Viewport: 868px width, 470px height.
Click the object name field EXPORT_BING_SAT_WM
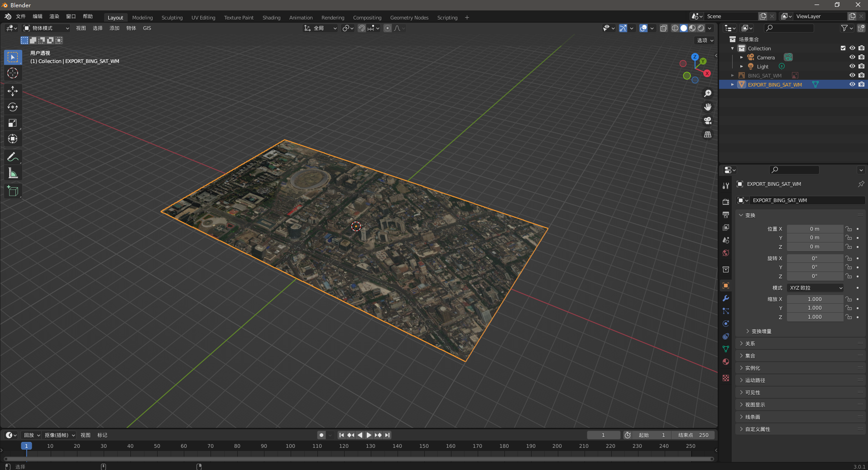pos(807,200)
